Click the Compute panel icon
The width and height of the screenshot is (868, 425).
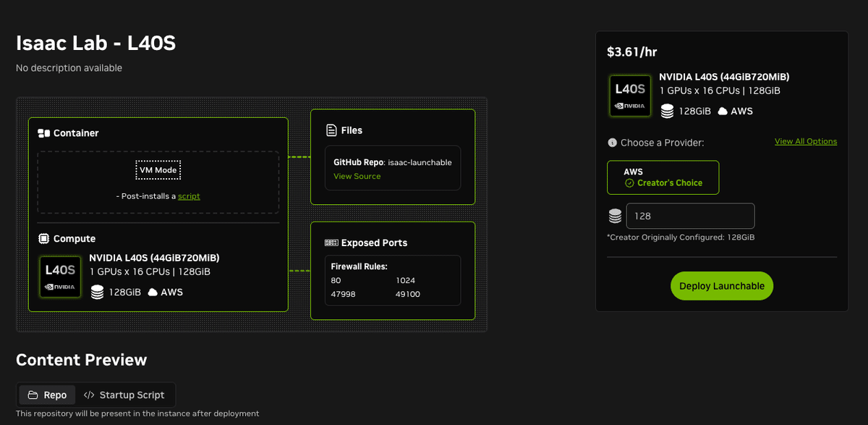45,238
